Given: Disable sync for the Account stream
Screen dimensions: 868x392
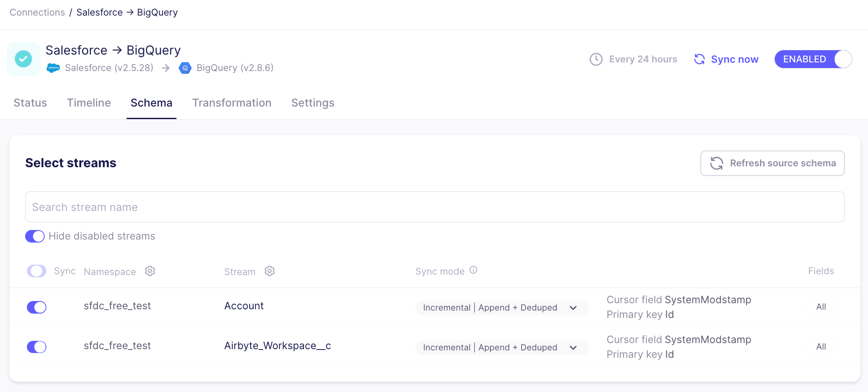Looking at the screenshot, I should pyautogui.click(x=37, y=307).
